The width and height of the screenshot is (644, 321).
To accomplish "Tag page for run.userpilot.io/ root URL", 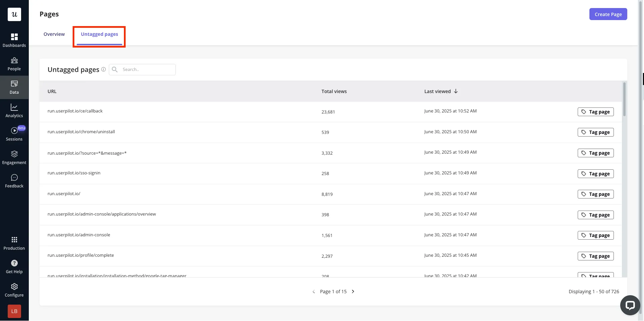I will click(595, 194).
